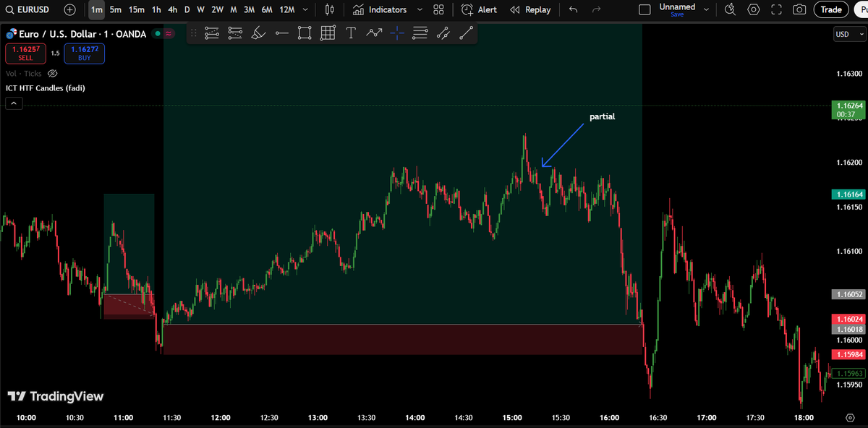The width and height of the screenshot is (868, 428).
Task: Select the Brush drawing tool
Action: point(258,33)
